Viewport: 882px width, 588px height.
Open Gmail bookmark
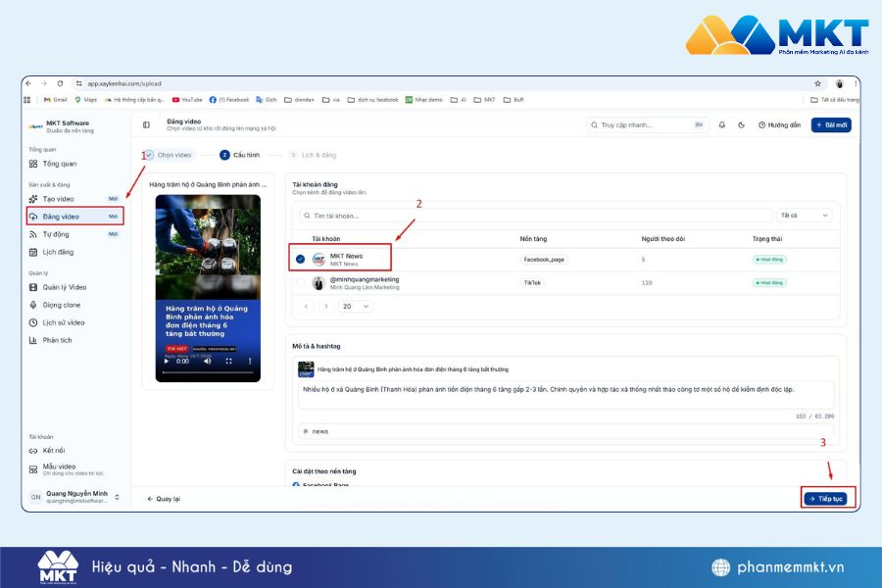[x=56, y=100]
